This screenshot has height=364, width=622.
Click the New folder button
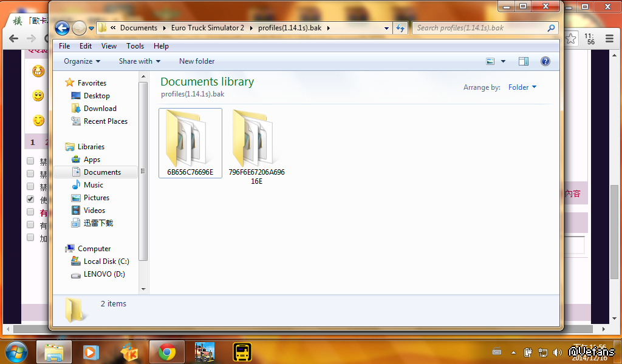pos(197,61)
